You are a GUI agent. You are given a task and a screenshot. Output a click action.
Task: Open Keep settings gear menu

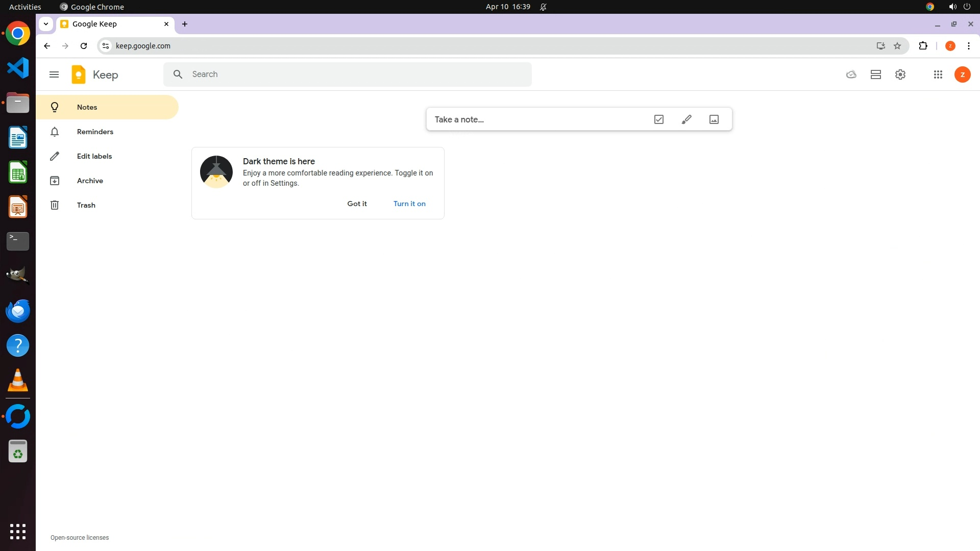coord(900,74)
